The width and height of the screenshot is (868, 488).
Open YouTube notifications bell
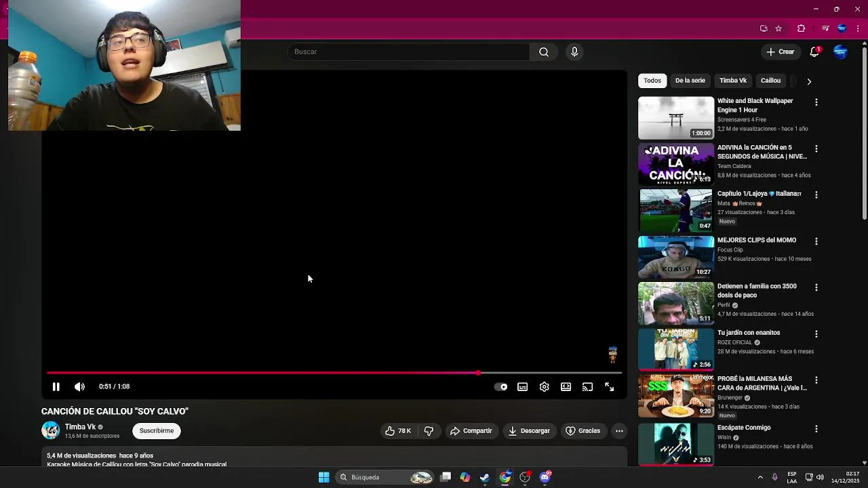pos(814,52)
